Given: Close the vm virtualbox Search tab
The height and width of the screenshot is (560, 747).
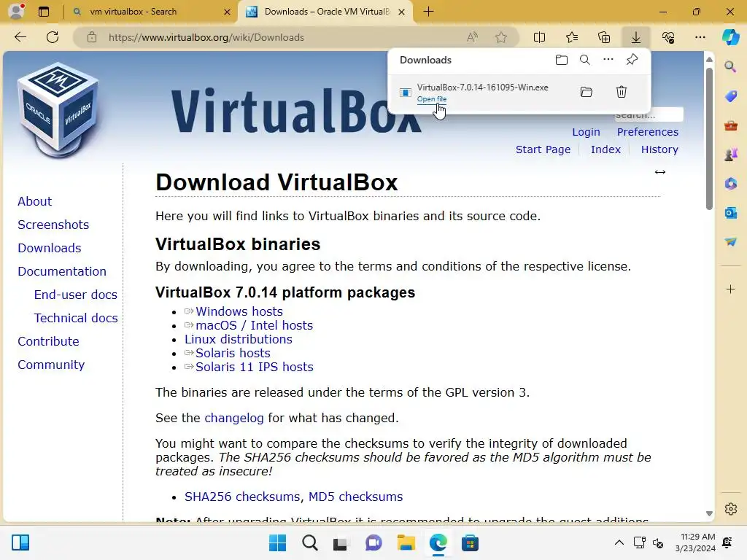Looking at the screenshot, I should 228,12.
